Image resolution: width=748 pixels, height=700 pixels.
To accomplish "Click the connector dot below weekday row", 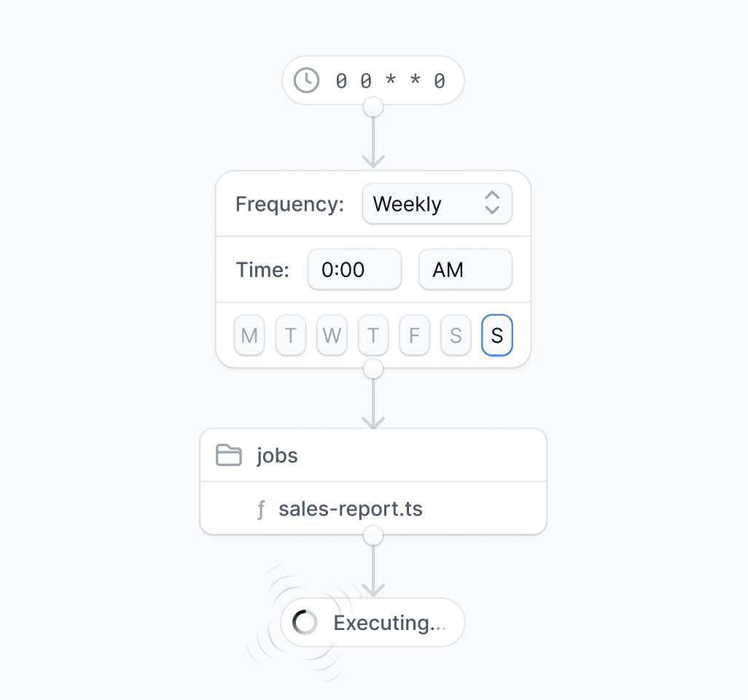I will point(373,369).
